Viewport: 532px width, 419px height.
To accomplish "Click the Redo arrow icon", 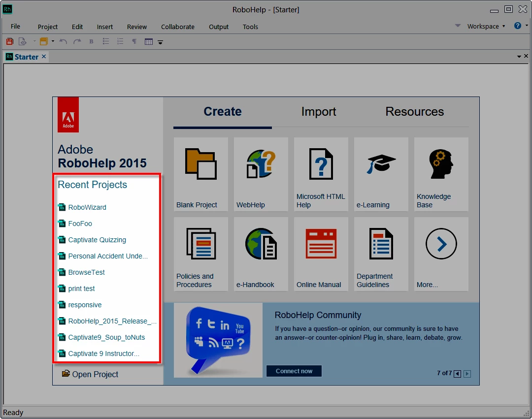I will tap(77, 42).
